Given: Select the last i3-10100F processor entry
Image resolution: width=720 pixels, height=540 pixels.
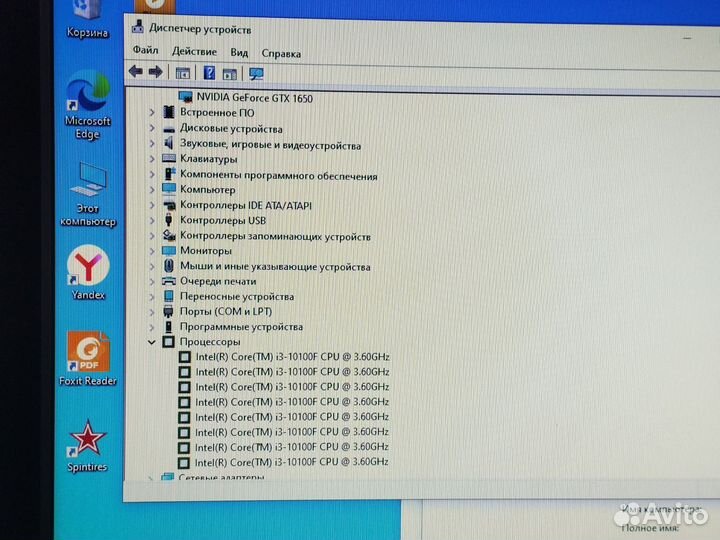Looking at the screenshot, I should click(x=292, y=462).
